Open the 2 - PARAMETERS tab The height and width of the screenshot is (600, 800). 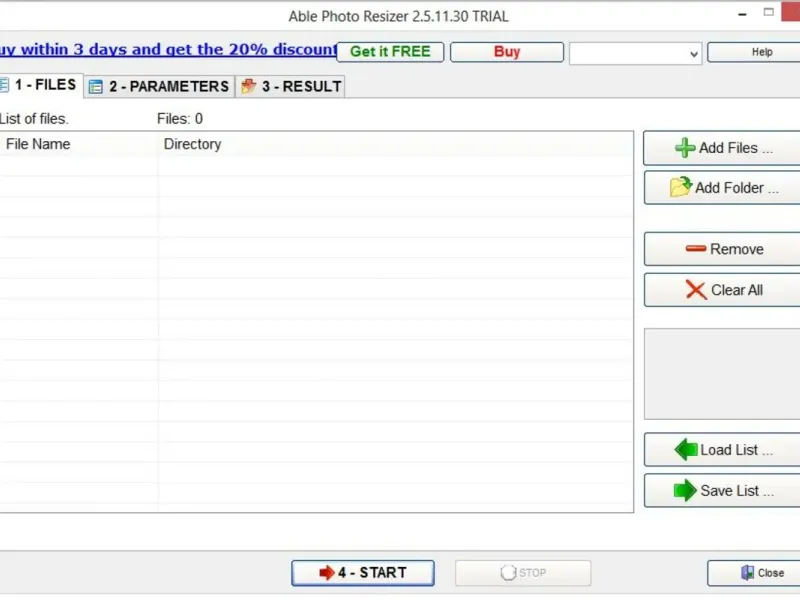coord(159,86)
